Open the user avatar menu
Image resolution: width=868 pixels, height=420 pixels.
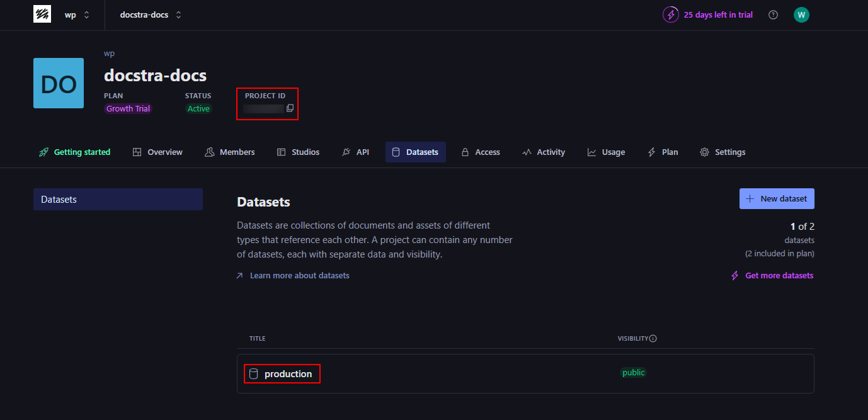pos(801,14)
